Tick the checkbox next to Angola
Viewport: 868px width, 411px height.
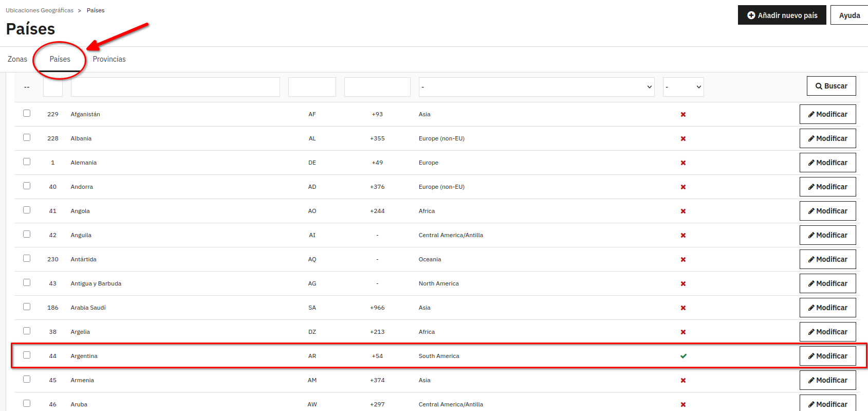27,210
